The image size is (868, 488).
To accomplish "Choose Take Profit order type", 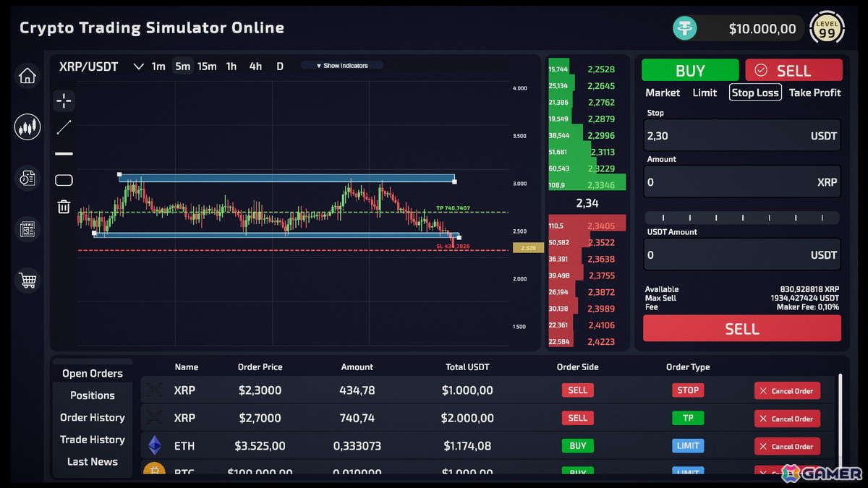I will coord(814,93).
